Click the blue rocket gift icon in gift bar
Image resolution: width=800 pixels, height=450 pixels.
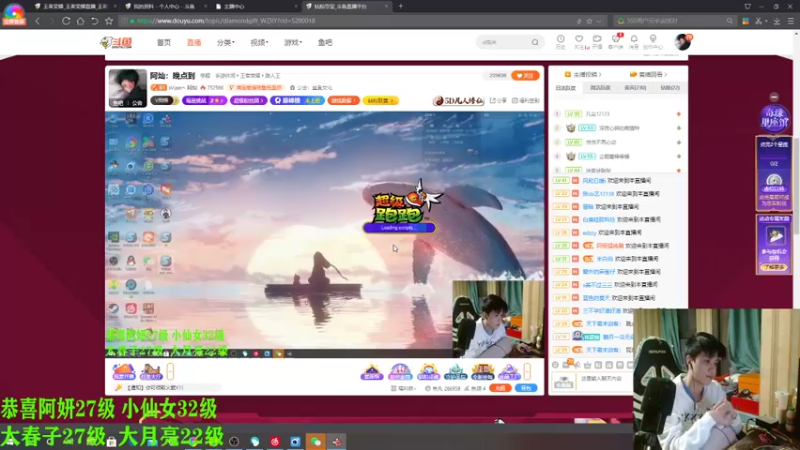point(455,372)
